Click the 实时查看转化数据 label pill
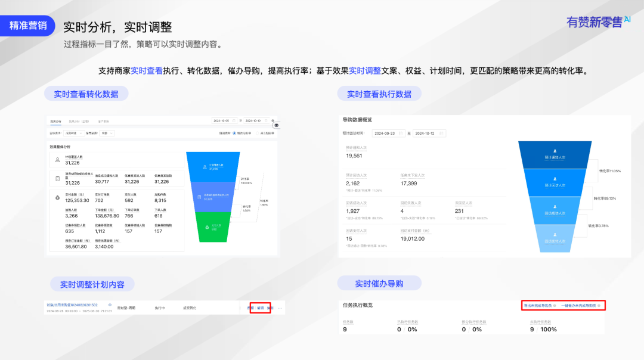This screenshot has width=644, height=360. pyautogui.click(x=86, y=94)
